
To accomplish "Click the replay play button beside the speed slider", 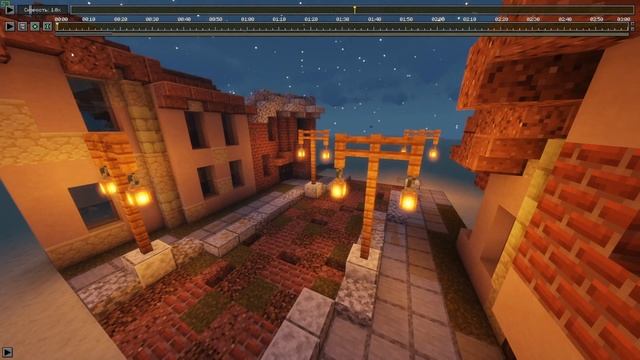I will pos(9,9).
